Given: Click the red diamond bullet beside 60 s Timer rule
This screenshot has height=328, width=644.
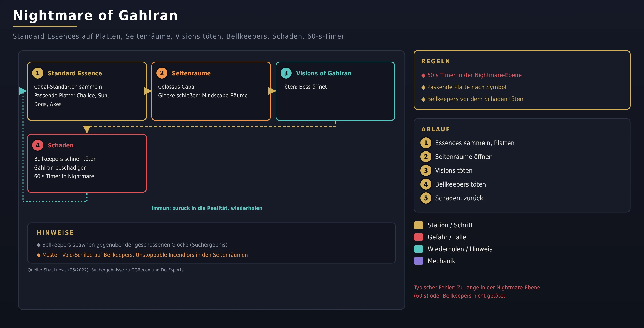Looking at the screenshot, I should pyautogui.click(x=423, y=75).
